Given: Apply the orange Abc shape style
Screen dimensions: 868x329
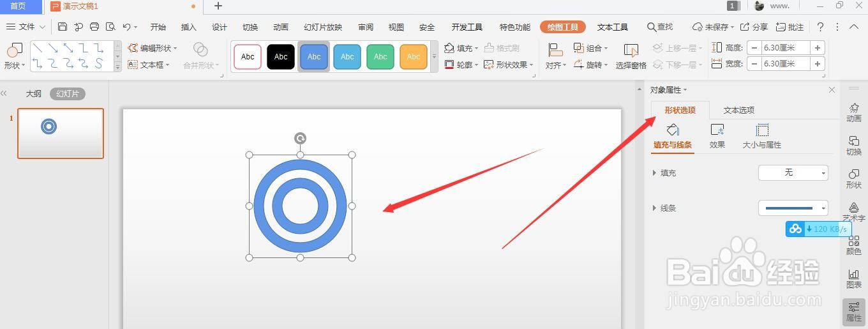Looking at the screenshot, I should tap(414, 57).
